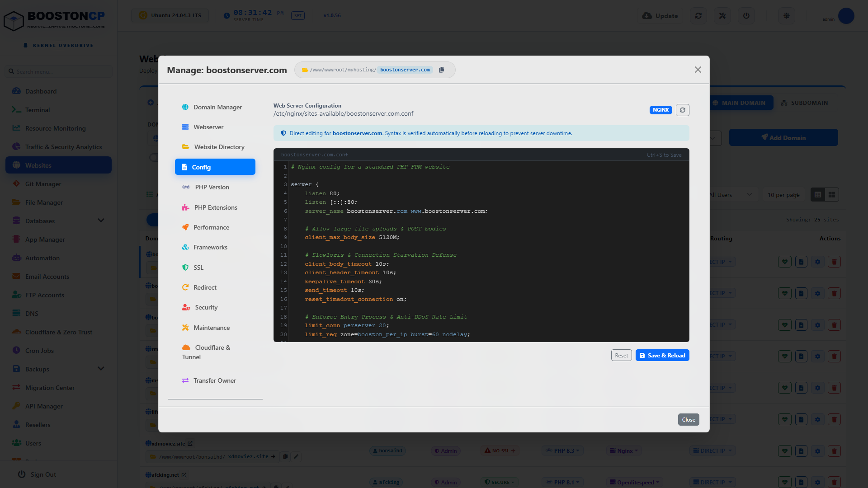Click the Update button in top bar

pyautogui.click(x=660, y=16)
